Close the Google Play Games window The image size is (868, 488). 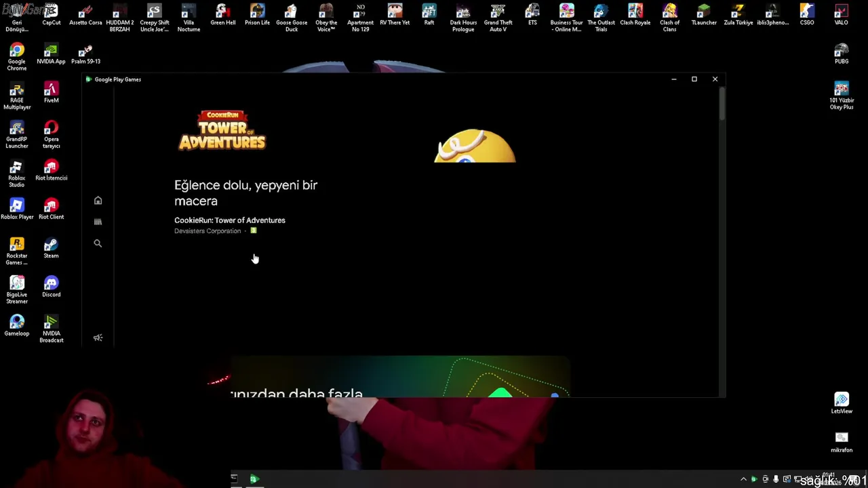point(715,79)
